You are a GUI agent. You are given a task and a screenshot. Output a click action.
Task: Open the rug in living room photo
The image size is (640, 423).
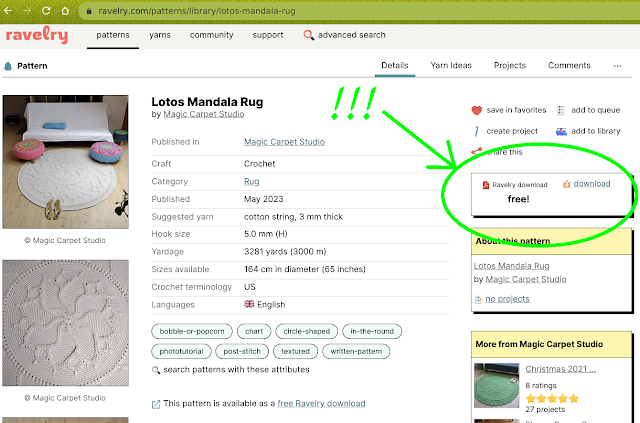(65, 162)
